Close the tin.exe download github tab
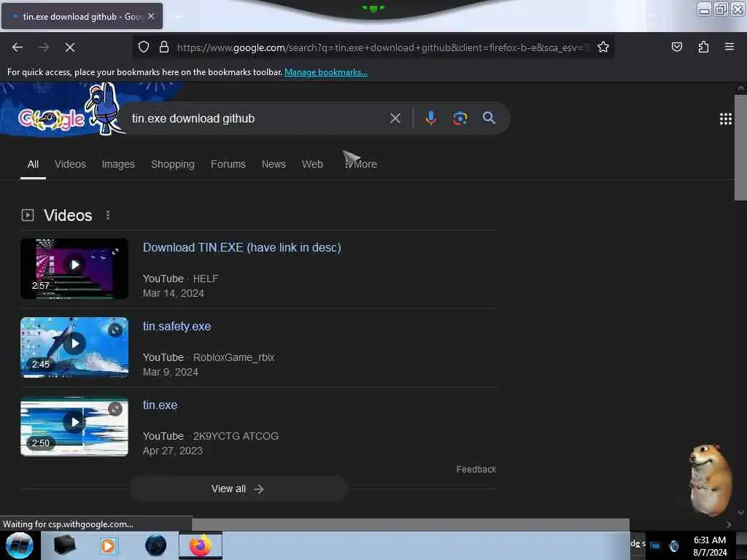Viewport: 747px width, 560px height. click(x=151, y=16)
